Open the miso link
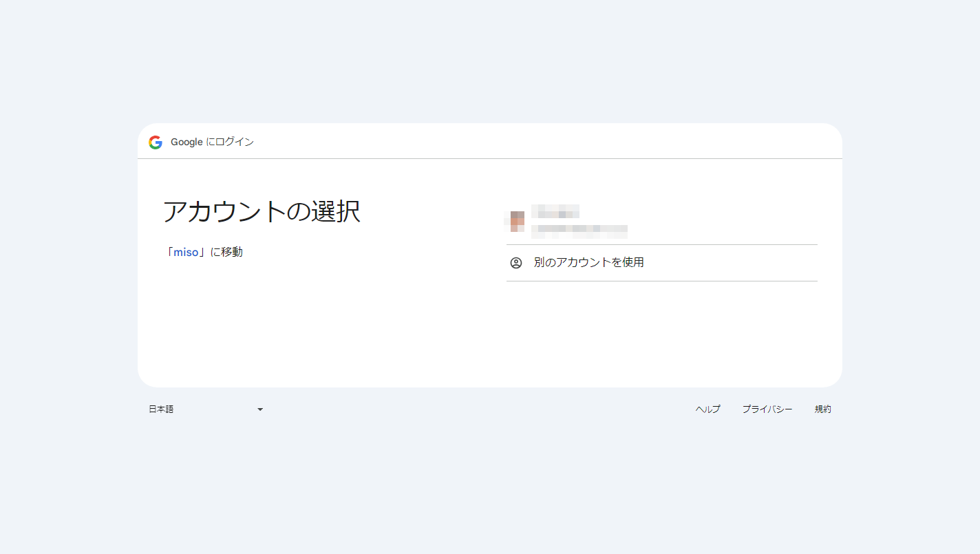Screen dimensions: 980x554 (185, 253)
